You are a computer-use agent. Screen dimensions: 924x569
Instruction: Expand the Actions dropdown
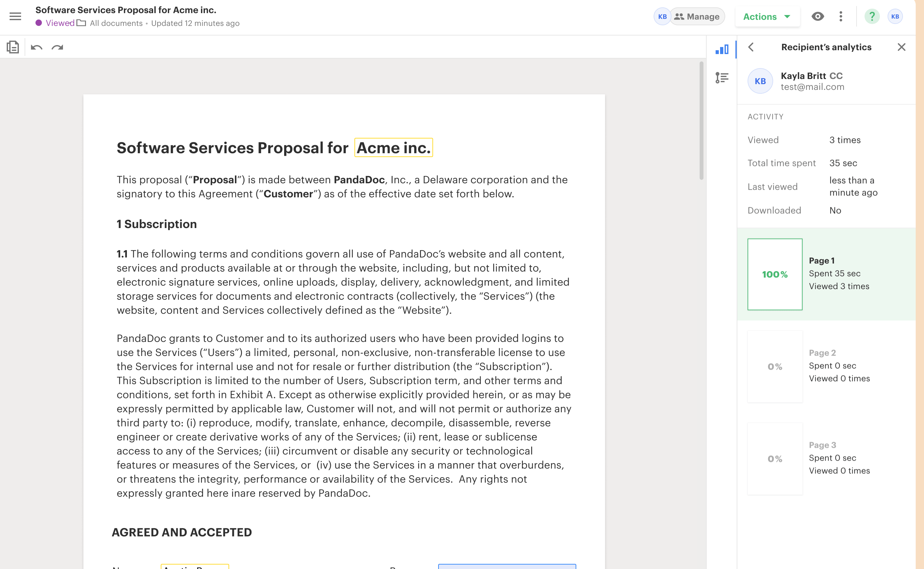point(767,17)
